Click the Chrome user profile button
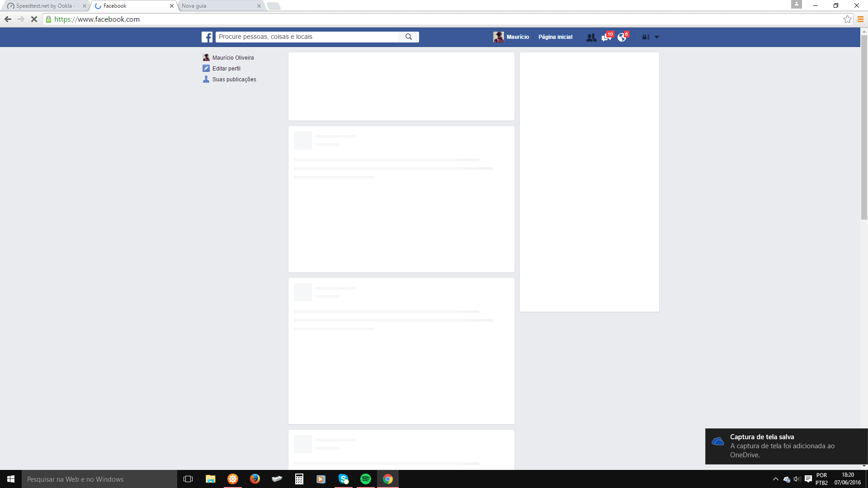 [796, 4]
